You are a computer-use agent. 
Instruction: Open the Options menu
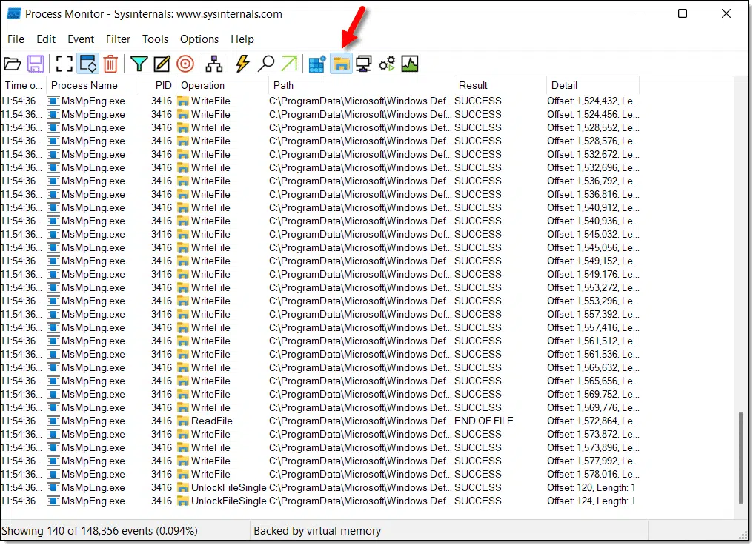[x=199, y=39]
